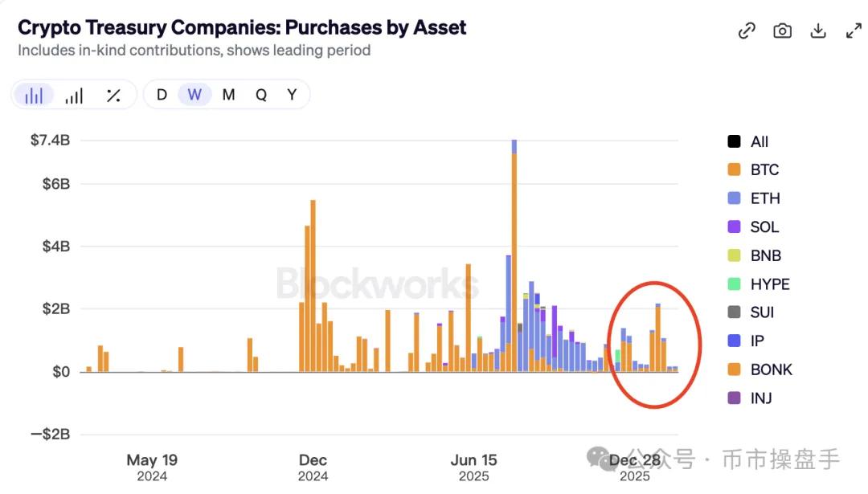Click the tallest bar at $7.4B
868x494 pixels.
(x=514, y=257)
